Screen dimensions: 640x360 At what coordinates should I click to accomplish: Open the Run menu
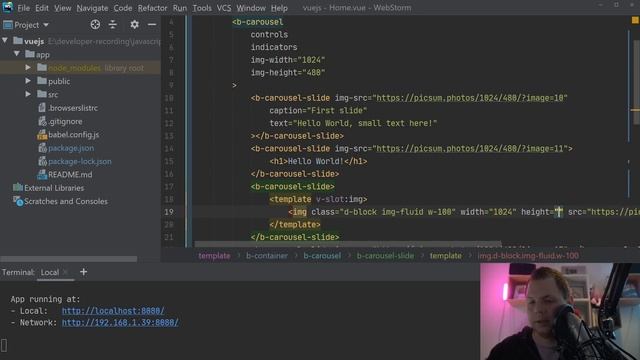pos(180,8)
